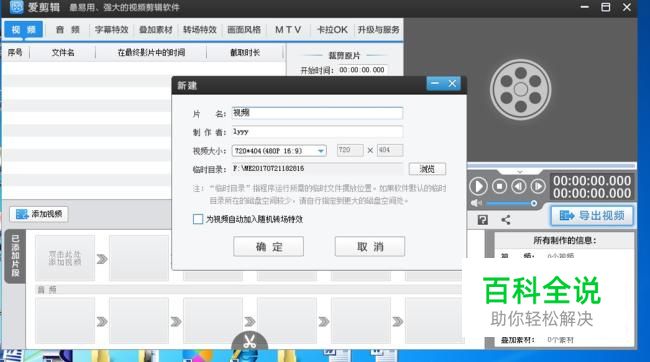Click the scissors cut icon at bottom

[x=249, y=343]
